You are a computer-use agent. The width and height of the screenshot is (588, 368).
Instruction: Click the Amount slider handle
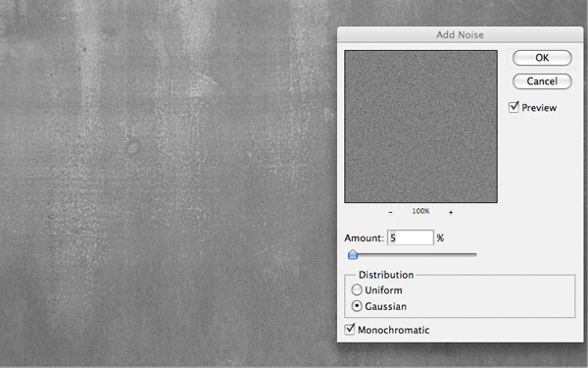[x=353, y=254]
